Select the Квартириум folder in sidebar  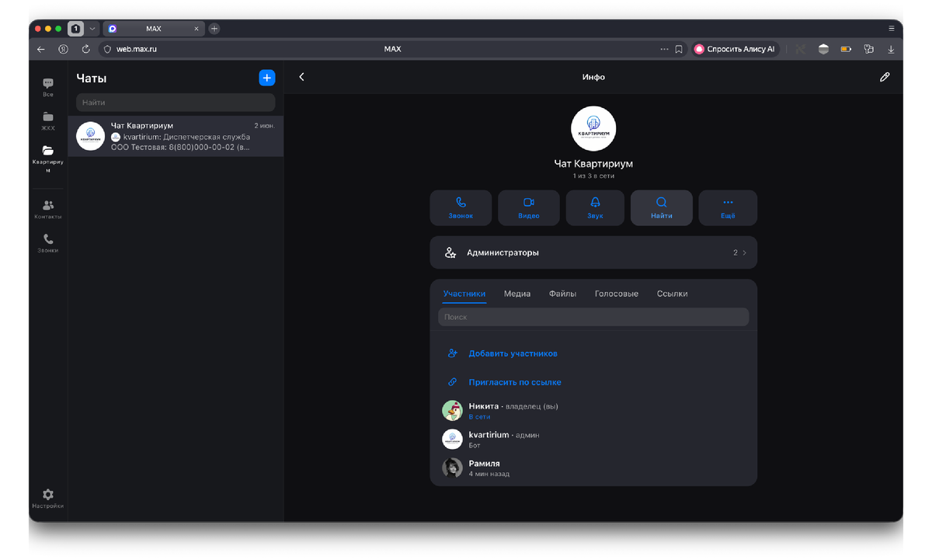tap(48, 159)
